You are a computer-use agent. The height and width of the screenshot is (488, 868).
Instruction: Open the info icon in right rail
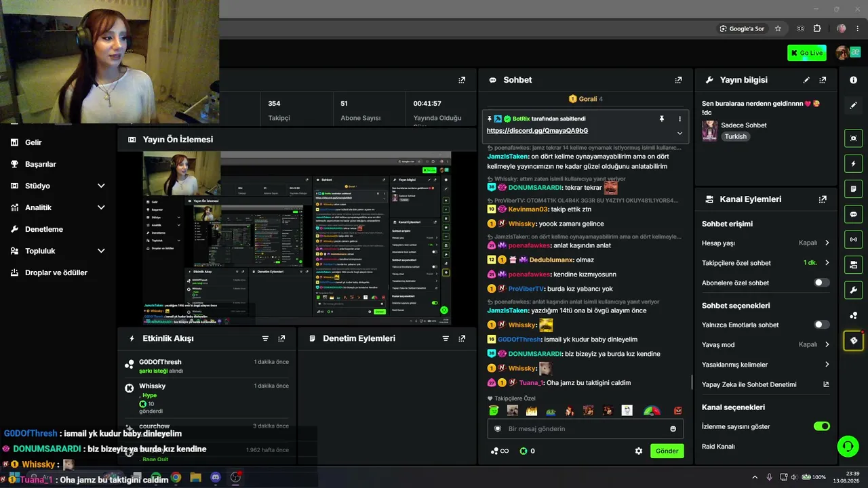853,80
